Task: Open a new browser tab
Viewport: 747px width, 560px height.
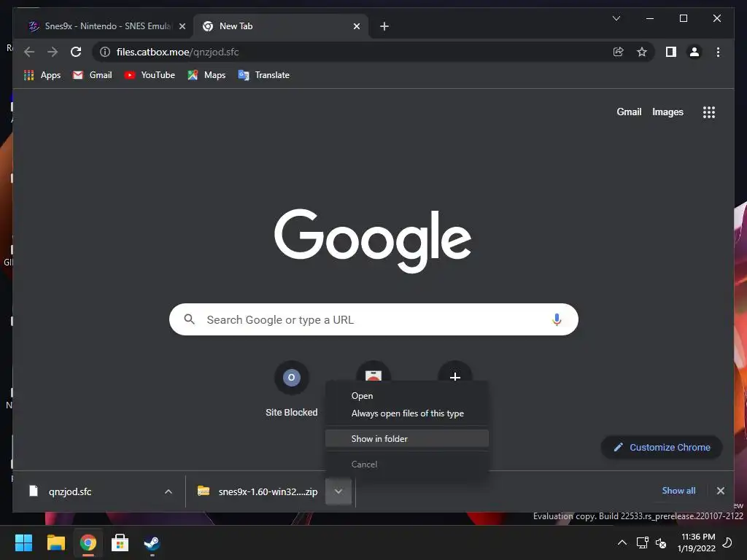Action: [384, 26]
